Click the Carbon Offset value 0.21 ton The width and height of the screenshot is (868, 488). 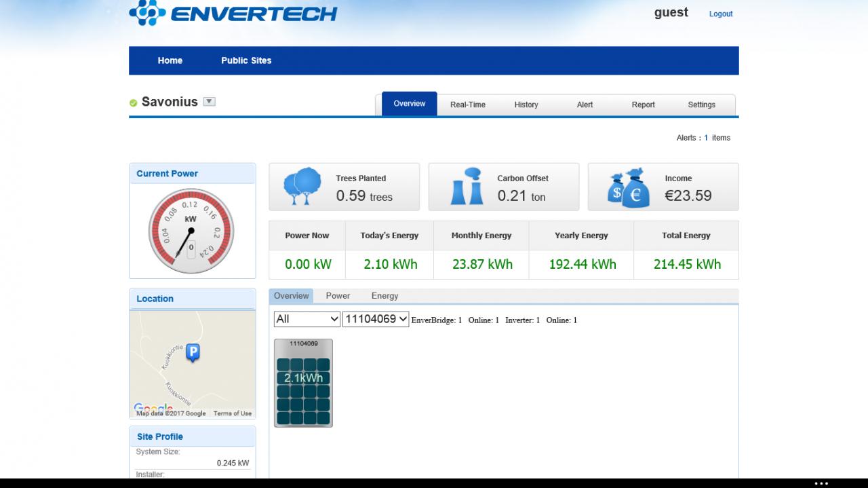tap(521, 196)
